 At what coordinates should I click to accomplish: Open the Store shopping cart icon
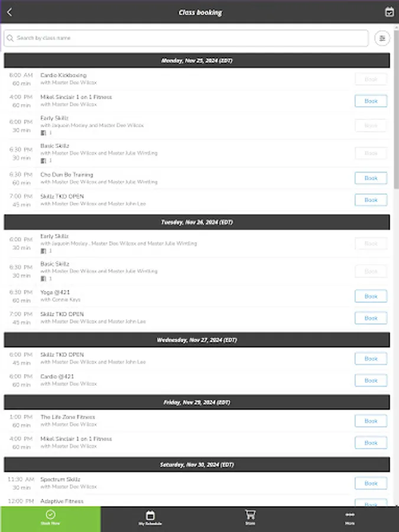click(x=249, y=515)
